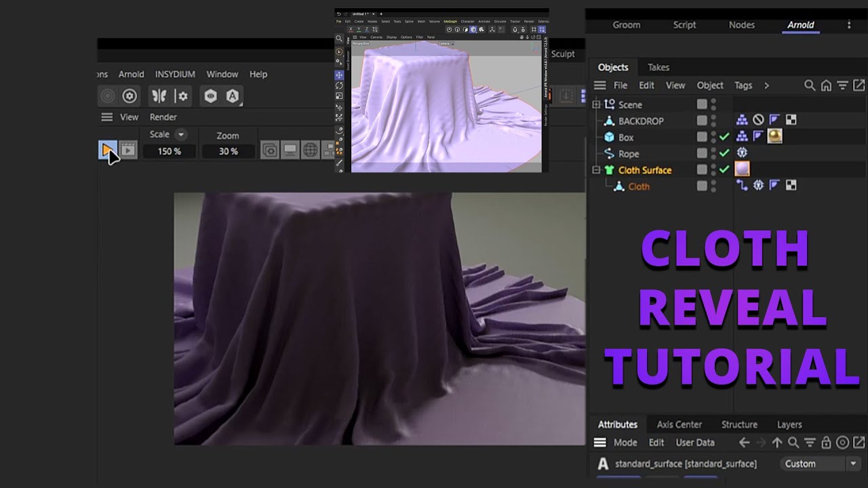This screenshot has width=868, height=488.
Task: Select the Cloth Surface purple material tag
Action: (x=742, y=169)
